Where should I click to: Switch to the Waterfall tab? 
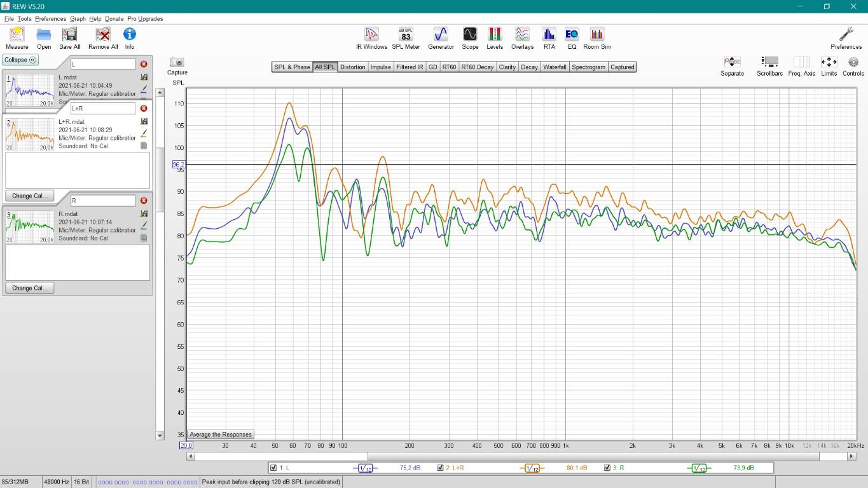tap(555, 67)
